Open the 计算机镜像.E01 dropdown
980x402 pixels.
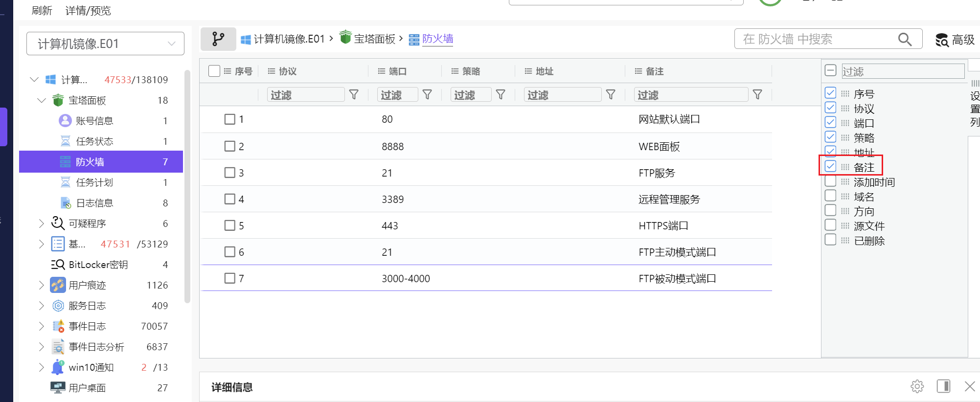click(105, 44)
